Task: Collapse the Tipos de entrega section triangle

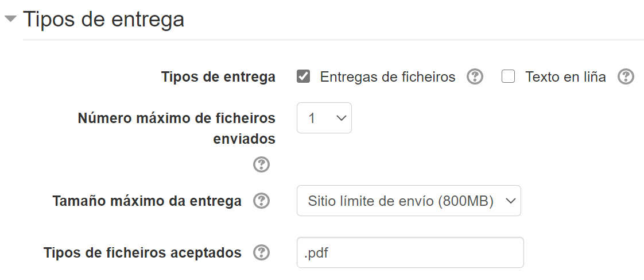Action: [10, 19]
